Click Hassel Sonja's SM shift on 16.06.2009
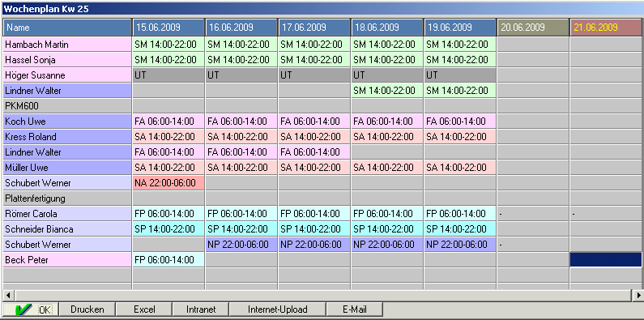644x320 pixels. pos(241,60)
